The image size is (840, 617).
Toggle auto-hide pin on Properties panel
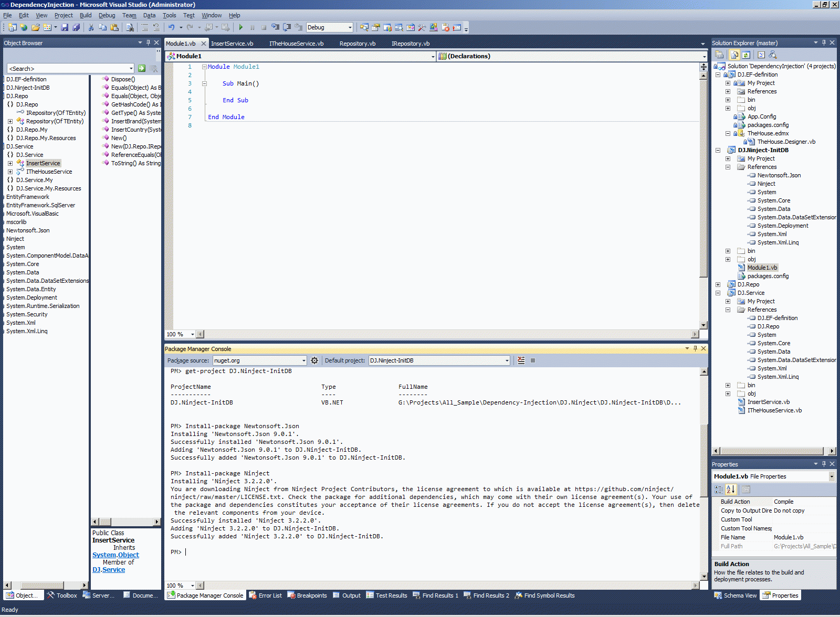pos(824,464)
